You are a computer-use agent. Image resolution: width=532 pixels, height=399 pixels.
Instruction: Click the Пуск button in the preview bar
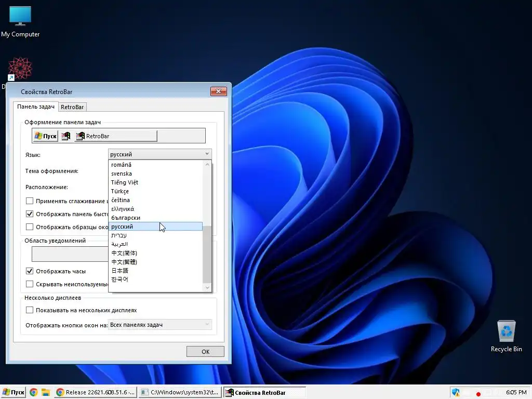pyautogui.click(x=46, y=136)
